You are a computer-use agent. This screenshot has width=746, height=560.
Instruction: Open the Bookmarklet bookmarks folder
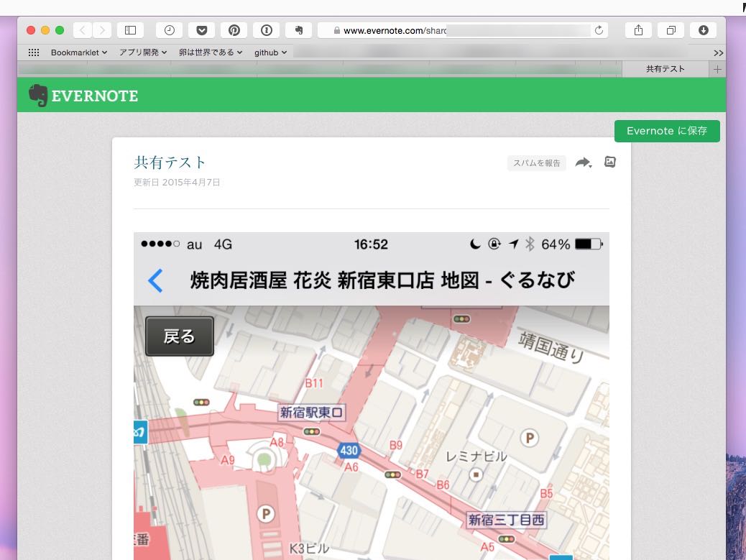(x=79, y=52)
